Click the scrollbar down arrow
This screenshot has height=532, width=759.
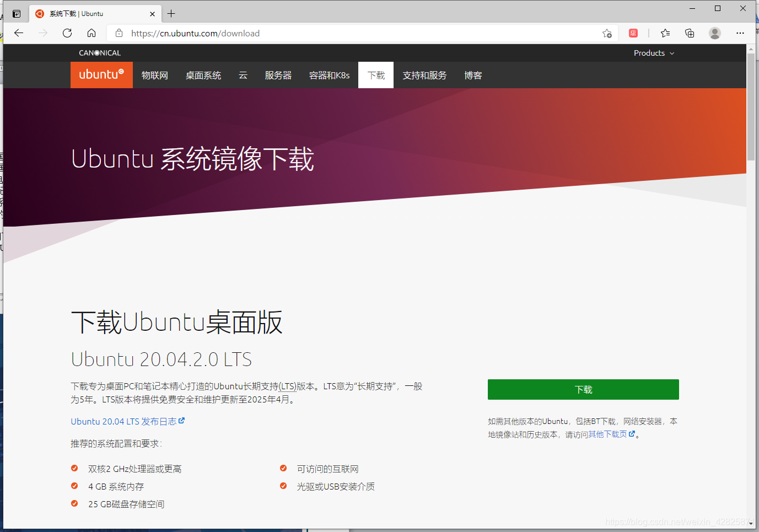751,524
